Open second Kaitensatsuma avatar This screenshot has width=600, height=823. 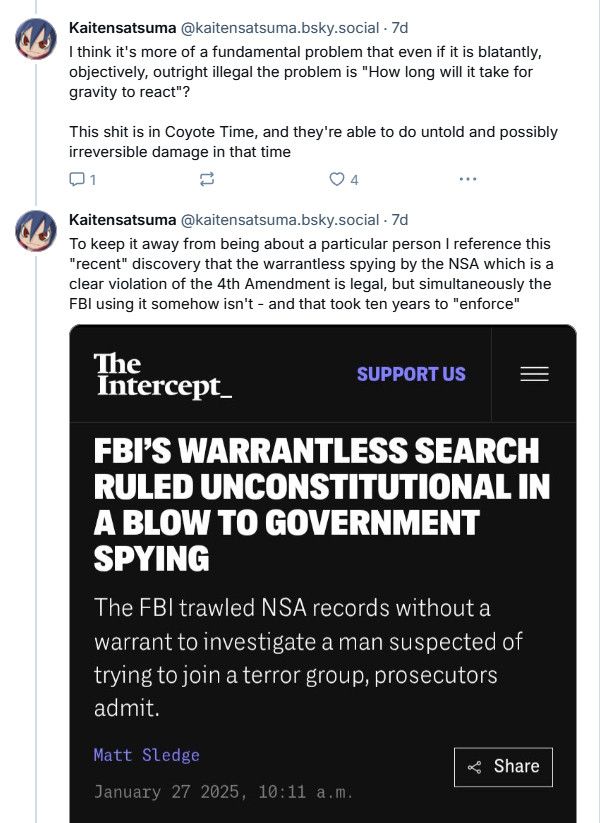[x=36, y=230]
